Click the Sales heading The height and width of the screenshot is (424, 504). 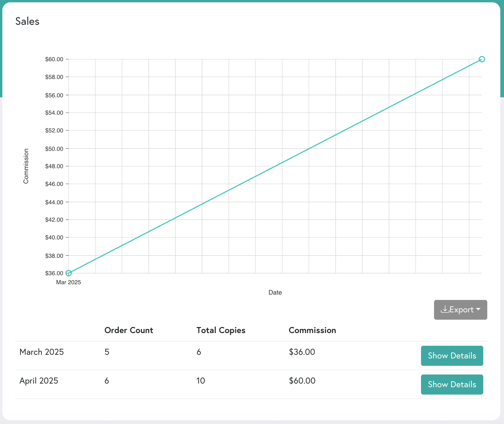click(27, 21)
